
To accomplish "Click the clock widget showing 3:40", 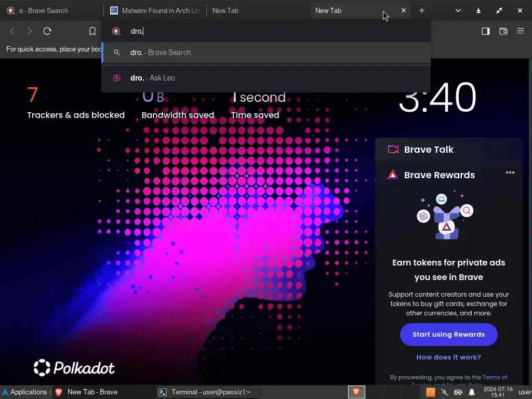I will (437, 98).
